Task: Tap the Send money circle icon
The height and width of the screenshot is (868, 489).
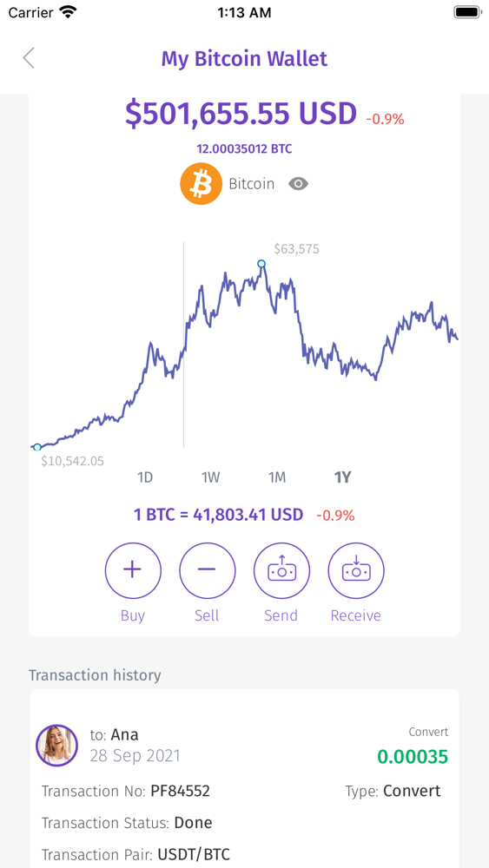Action: point(281,571)
